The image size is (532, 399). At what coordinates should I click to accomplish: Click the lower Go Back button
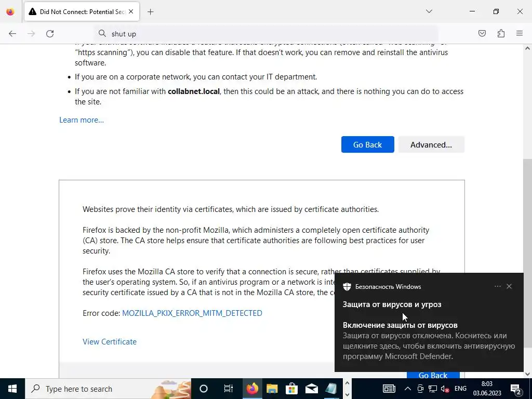point(433,375)
